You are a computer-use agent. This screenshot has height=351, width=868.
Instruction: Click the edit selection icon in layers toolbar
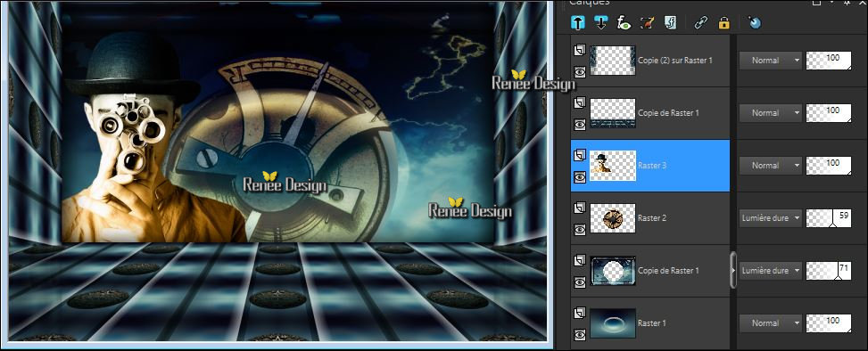tap(647, 22)
